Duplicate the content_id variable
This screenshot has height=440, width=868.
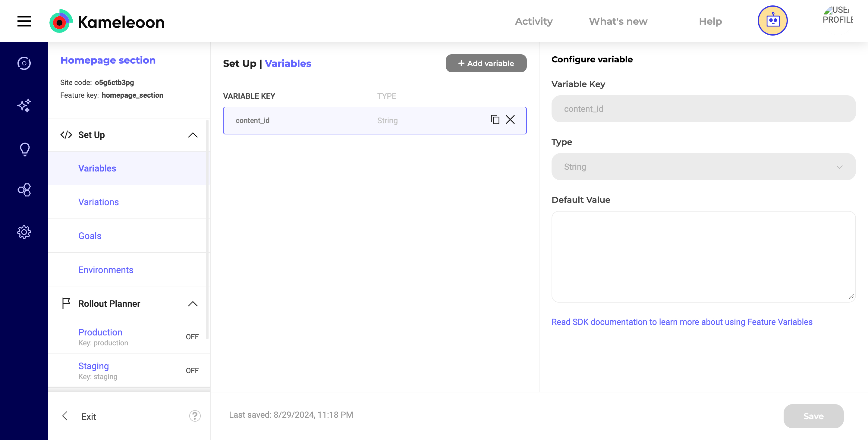(x=495, y=120)
